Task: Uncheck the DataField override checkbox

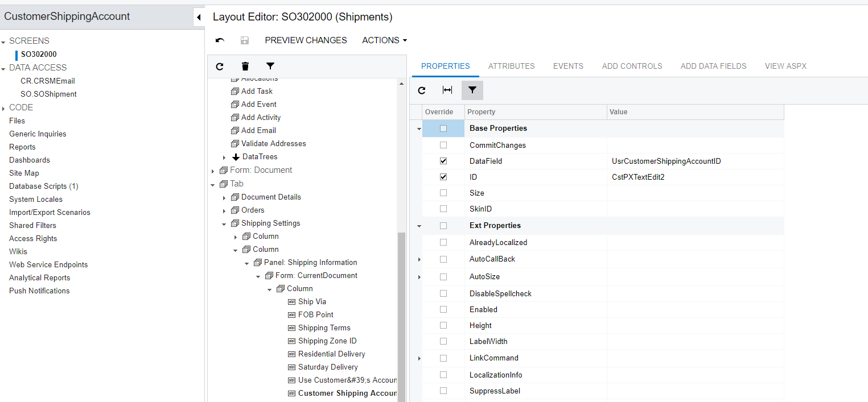Action: tap(443, 161)
